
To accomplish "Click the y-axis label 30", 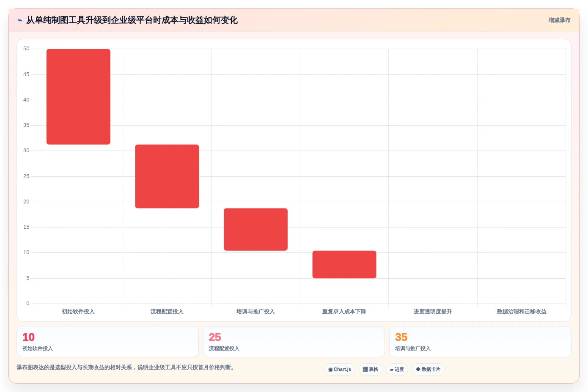I will [x=26, y=151].
